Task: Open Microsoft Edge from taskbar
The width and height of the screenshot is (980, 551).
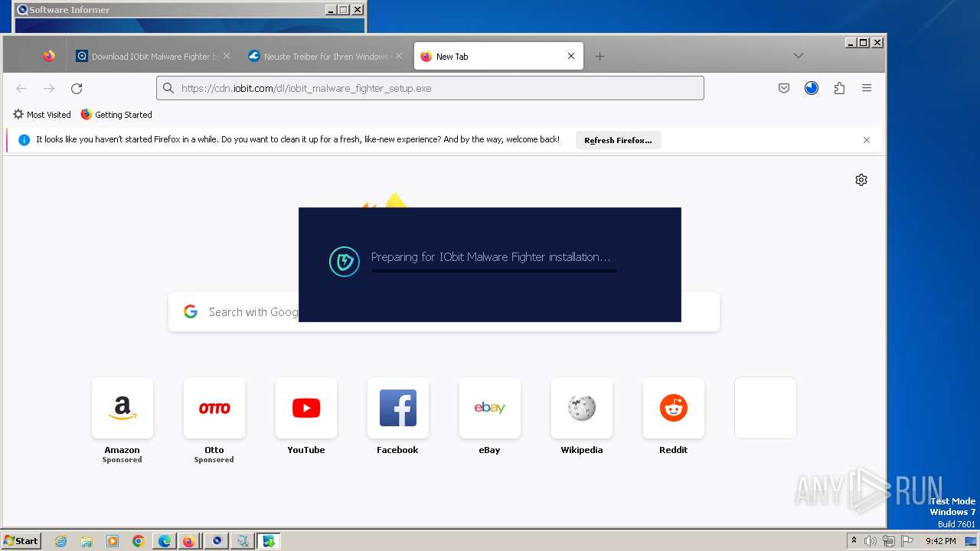Action: (x=165, y=541)
